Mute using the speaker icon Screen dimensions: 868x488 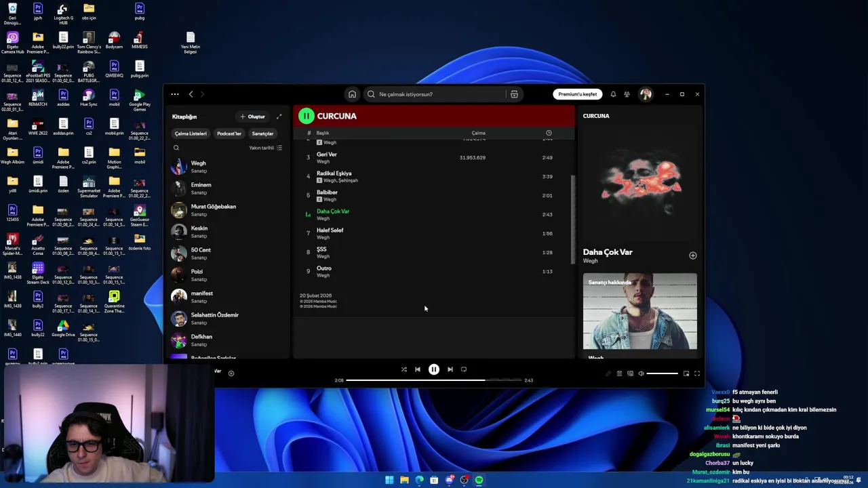641,373
